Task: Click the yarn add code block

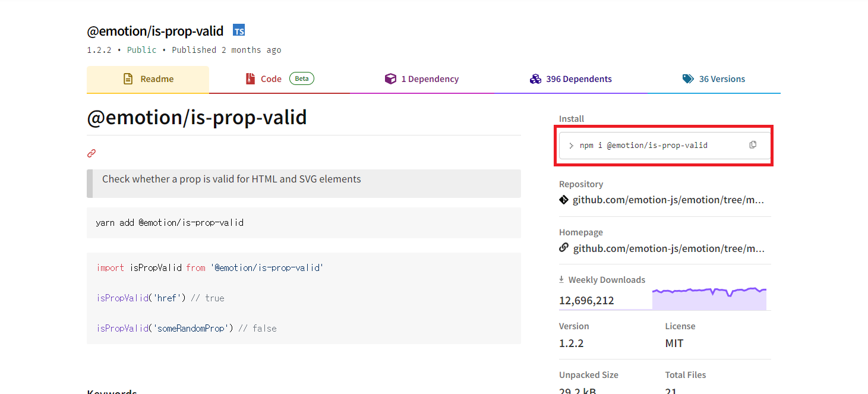Action: 304,223
